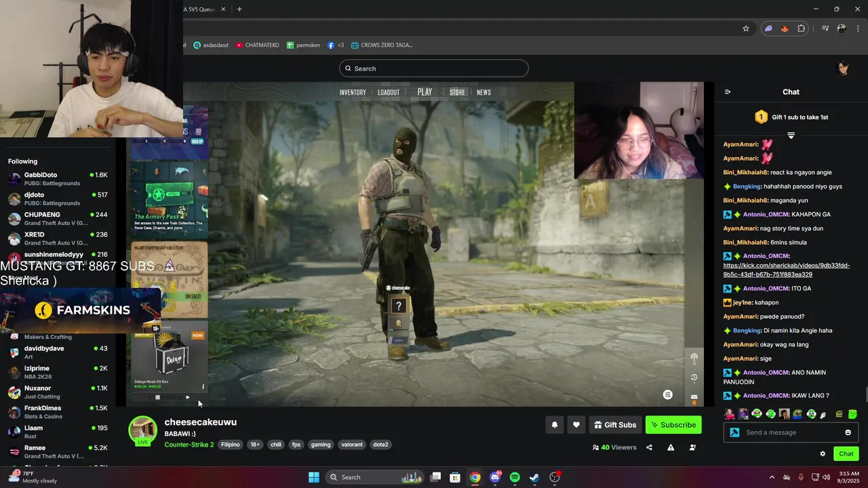This screenshot has height=488, width=868.
Task: Open GabbiDoto channel in Following list
Action: coord(58,179)
